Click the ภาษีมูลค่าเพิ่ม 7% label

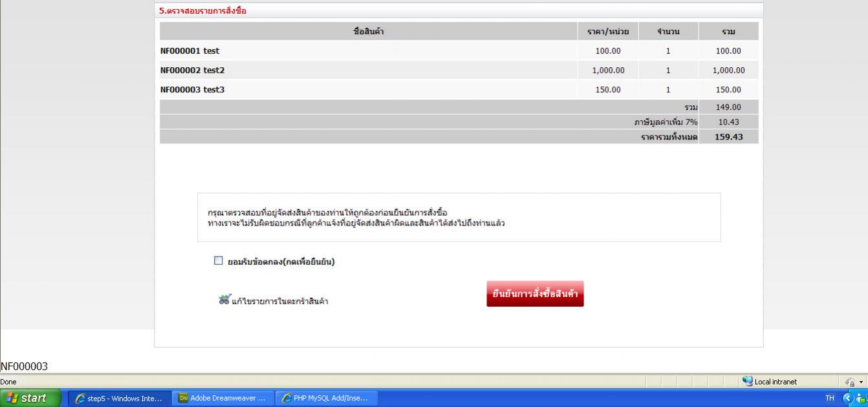666,122
